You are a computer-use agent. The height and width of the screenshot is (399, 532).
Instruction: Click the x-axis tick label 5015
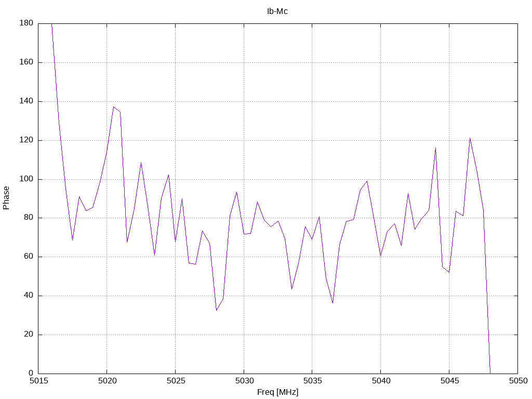pyautogui.click(x=38, y=381)
